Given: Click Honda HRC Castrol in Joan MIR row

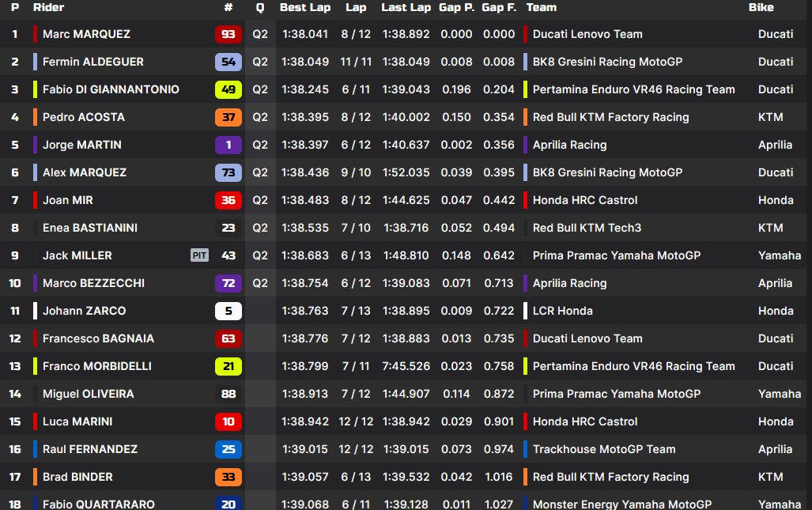Looking at the screenshot, I should pos(584,200).
